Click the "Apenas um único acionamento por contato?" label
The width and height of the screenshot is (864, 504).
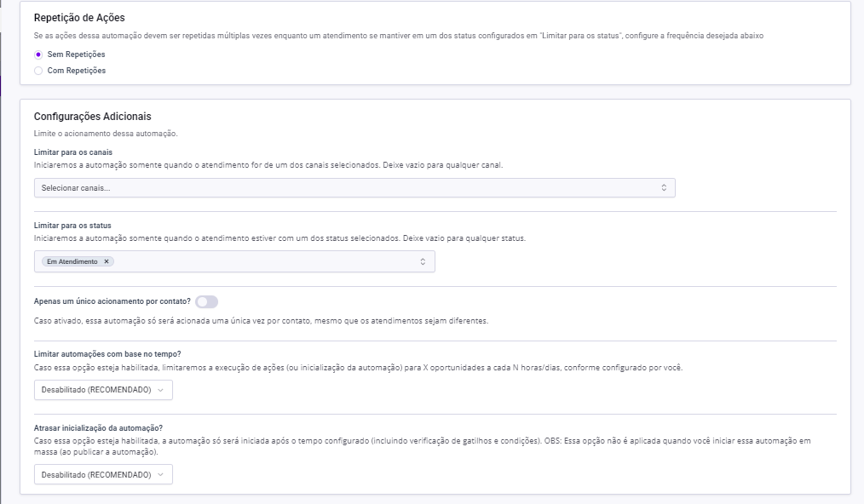tap(112, 301)
